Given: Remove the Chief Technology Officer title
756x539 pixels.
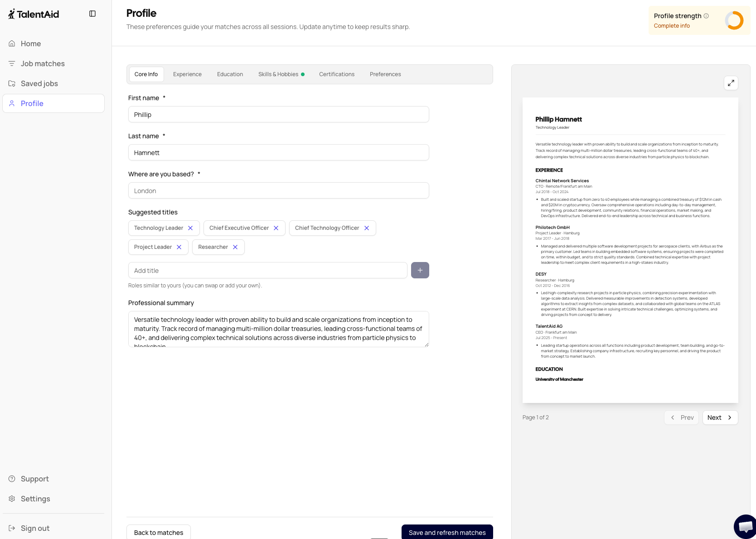Looking at the screenshot, I should click(x=367, y=228).
